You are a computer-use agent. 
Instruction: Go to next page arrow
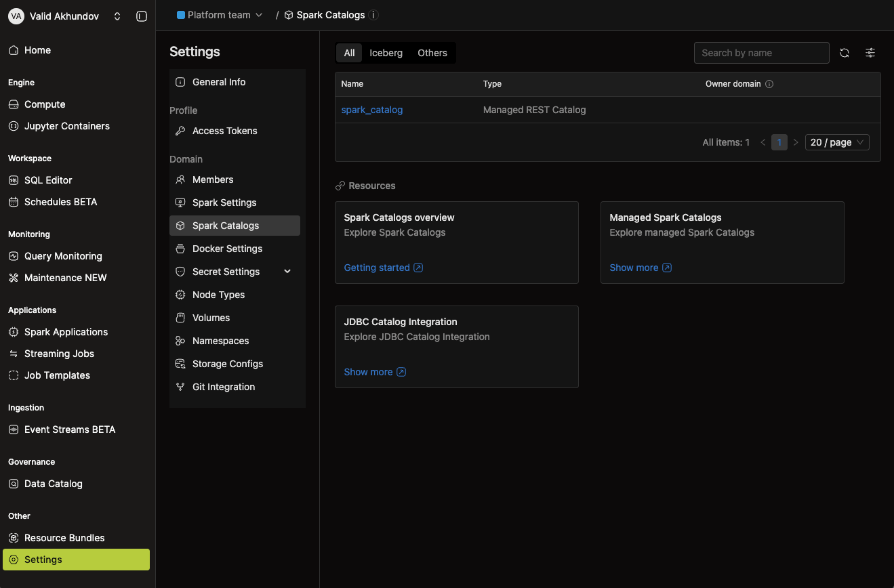[x=796, y=142]
